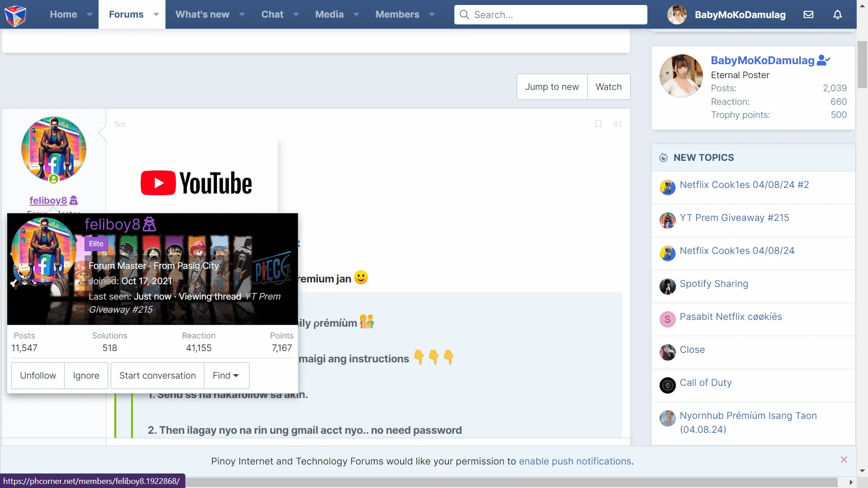Screen dimensions: 868x488
Task: Dismiss the push notification banner
Action: 844,460
